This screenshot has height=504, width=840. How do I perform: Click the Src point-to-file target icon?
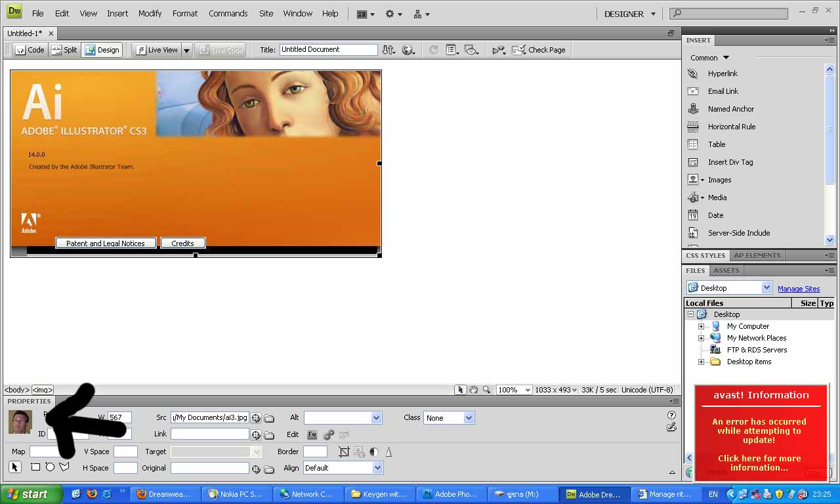pyautogui.click(x=257, y=418)
